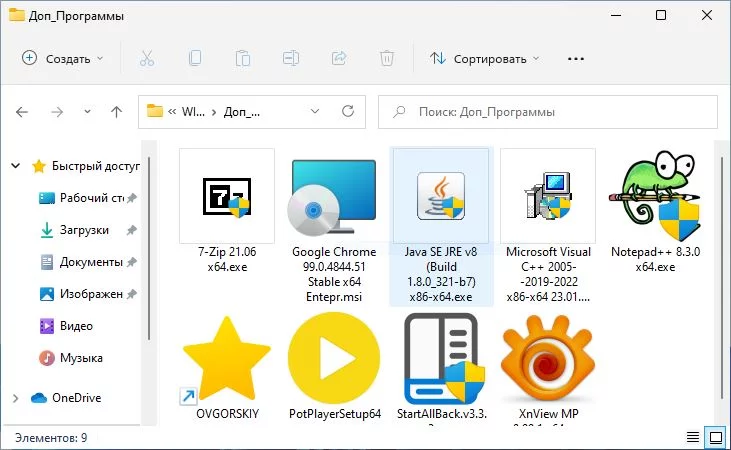Viewport: 731px width, 450px height.
Task: Switch to details list view icon
Action: click(x=693, y=437)
